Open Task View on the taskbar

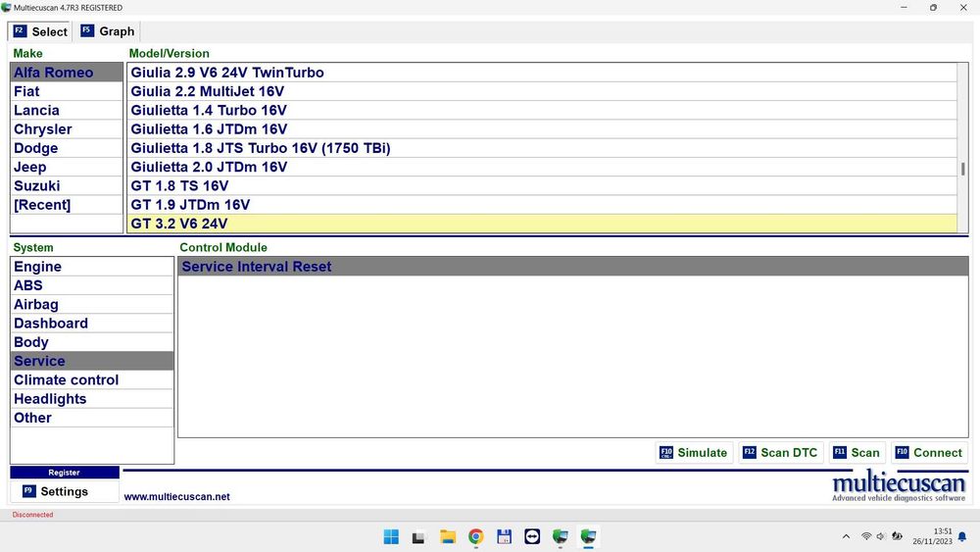point(418,536)
